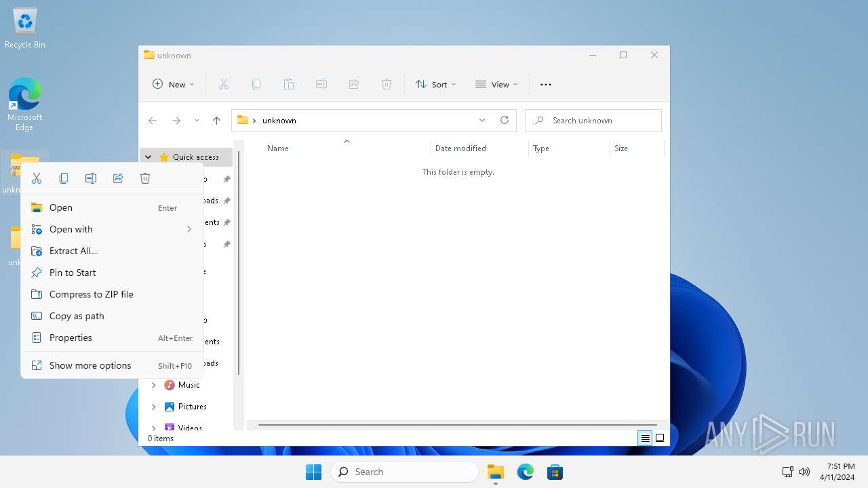Open Recycle Bin on the desktop
The height and width of the screenshot is (488, 868).
pos(25,28)
